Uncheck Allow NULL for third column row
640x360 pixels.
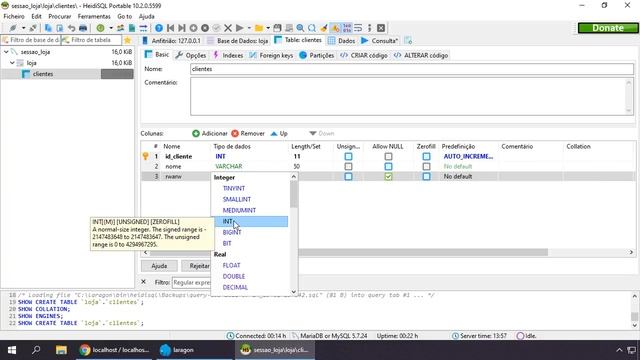388,176
